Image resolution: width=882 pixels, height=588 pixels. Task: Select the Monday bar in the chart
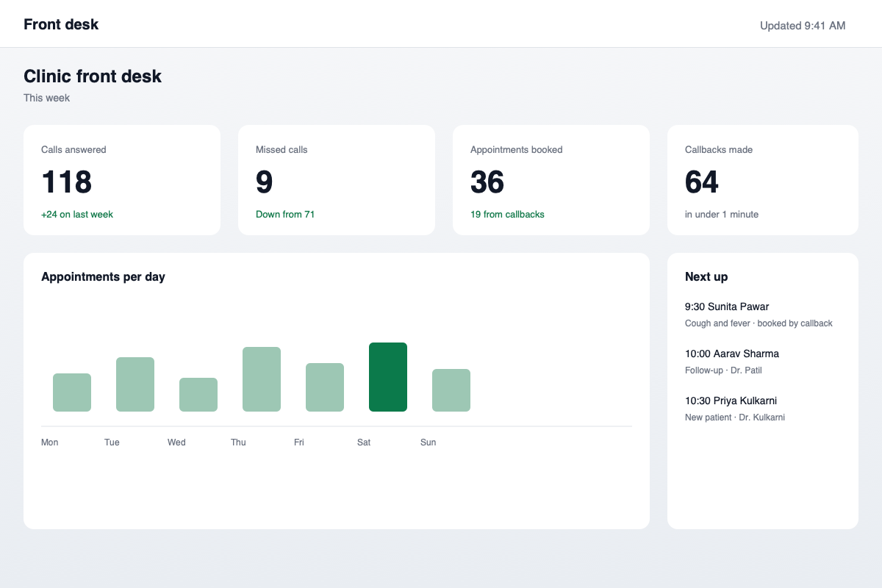pos(72,392)
